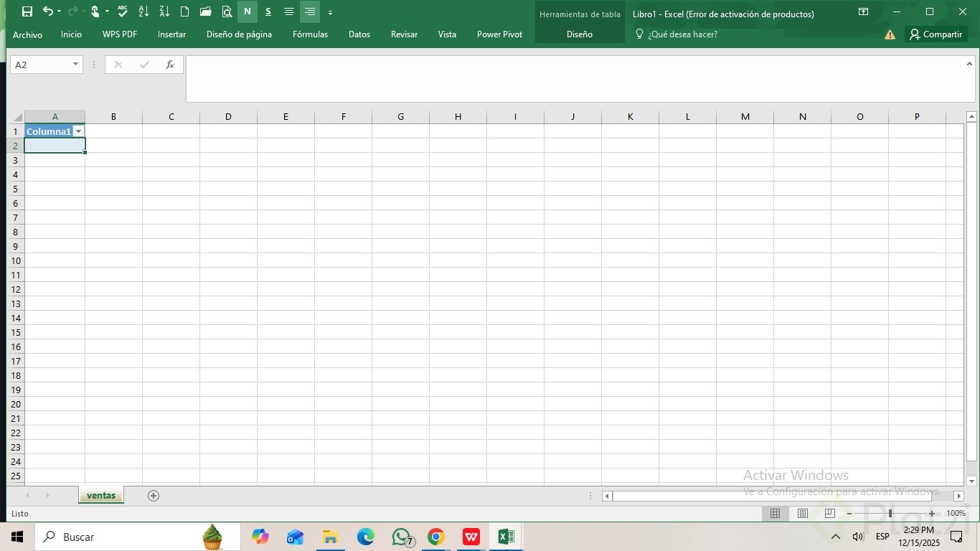The width and height of the screenshot is (980, 551).
Task: Open the Power Pivot tab
Action: point(499,34)
